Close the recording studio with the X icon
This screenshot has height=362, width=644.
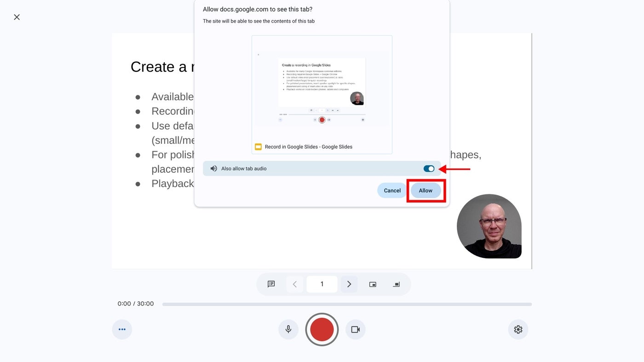17,17
